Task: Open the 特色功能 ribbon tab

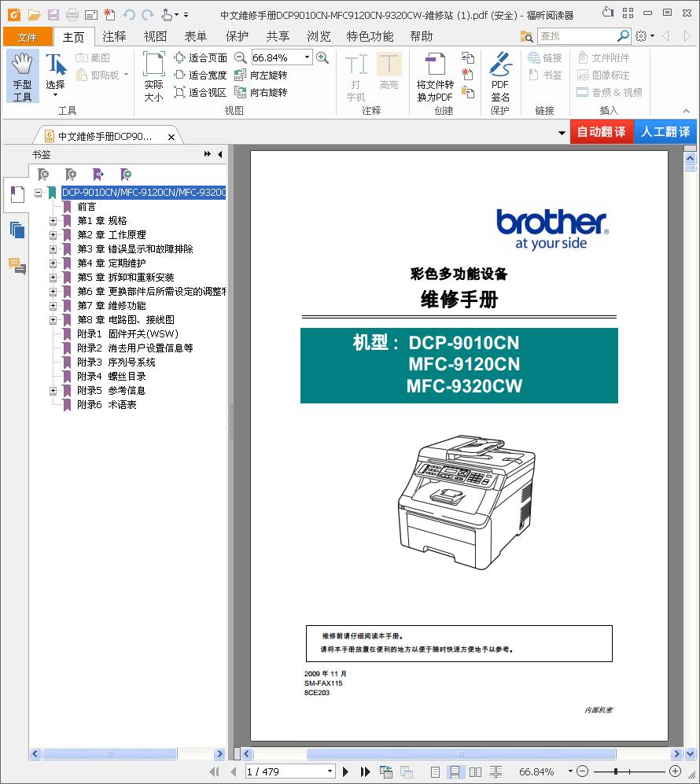Action: coord(370,36)
